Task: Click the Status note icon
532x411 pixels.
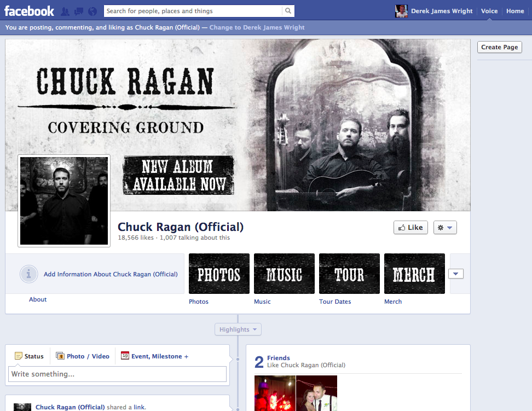Action: pos(18,356)
